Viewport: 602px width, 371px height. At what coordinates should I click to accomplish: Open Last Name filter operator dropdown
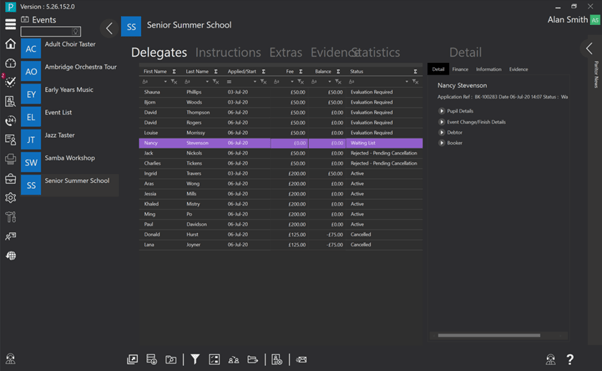tap(207, 82)
